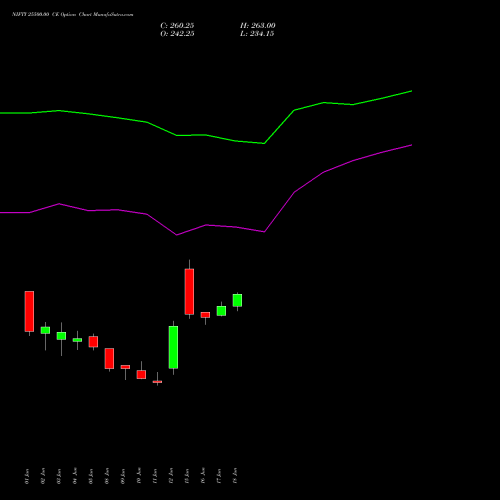Screen dimensions: 500x500
Task: Click the x-axis date label 11
Action: pos(155,476)
